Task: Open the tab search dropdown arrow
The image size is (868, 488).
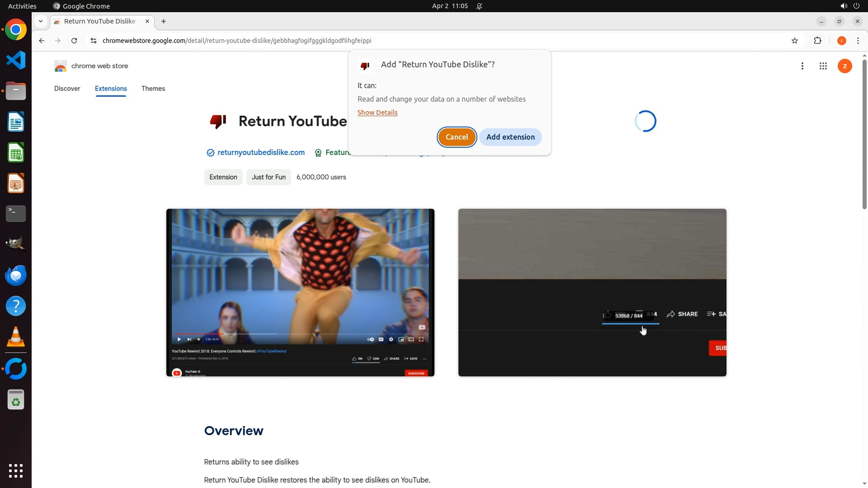Action: click(41, 21)
